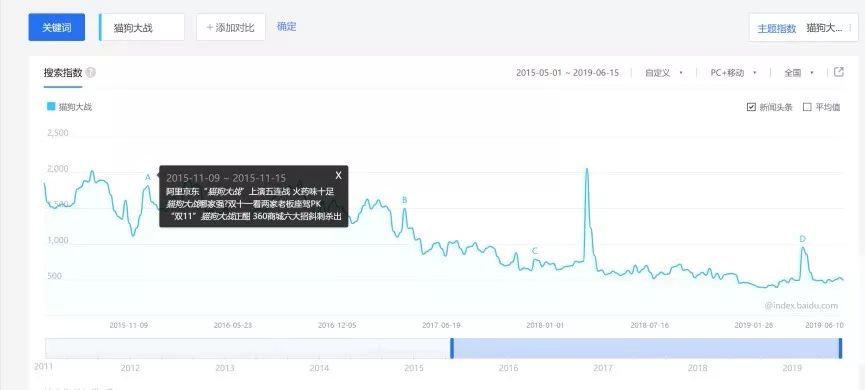Viewport: 865px width, 390px height.
Task: Open the 主题指数 link
Action: tap(776, 29)
